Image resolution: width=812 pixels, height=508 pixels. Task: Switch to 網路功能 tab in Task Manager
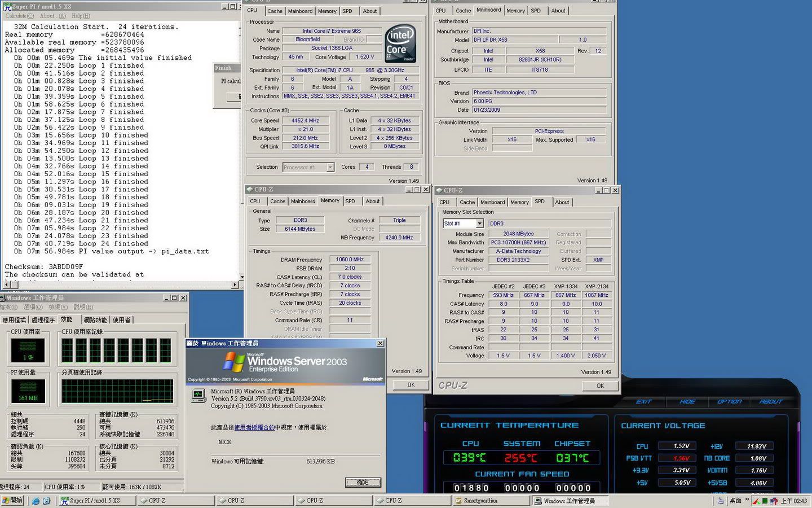pyautogui.click(x=95, y=320)
